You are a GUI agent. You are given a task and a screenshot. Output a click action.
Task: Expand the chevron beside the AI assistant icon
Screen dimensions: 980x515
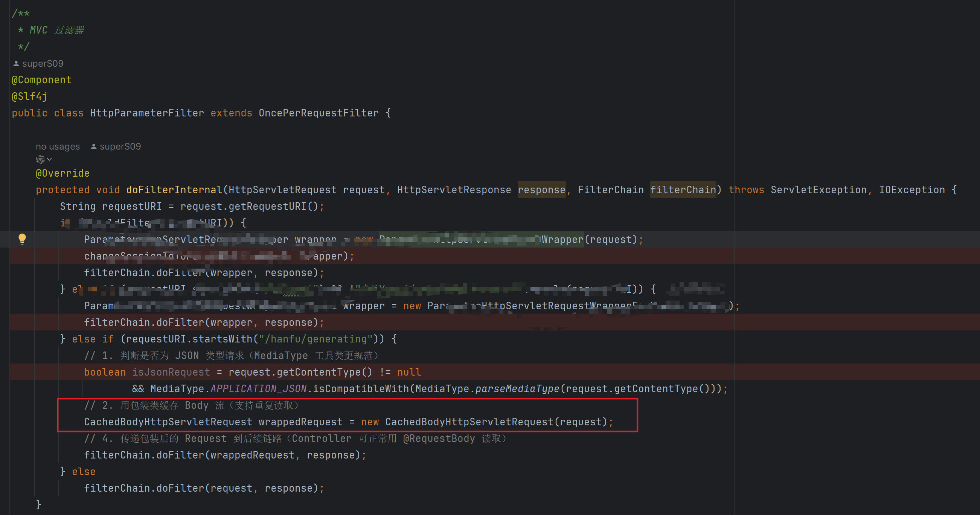pyautogui.click(x=49, y=159)
